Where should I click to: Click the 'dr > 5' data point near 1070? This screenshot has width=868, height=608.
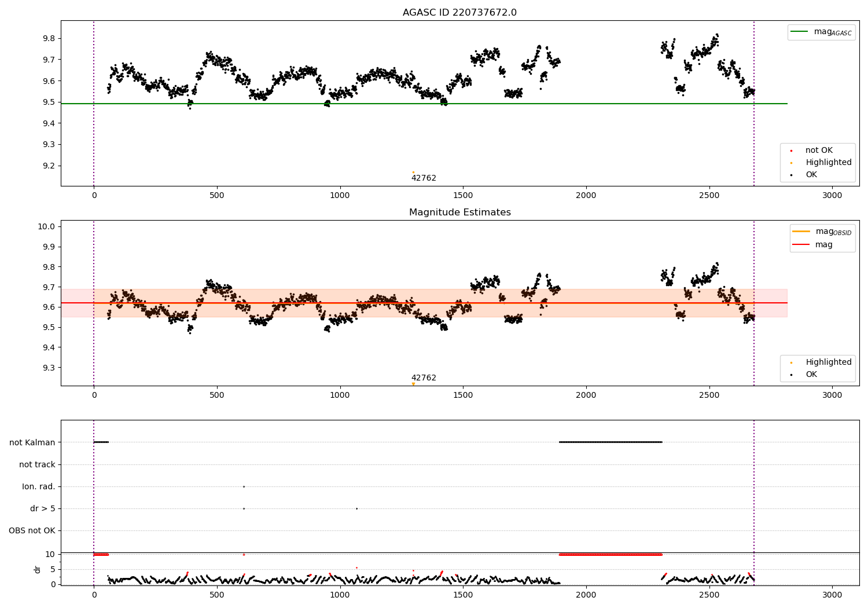356,508
